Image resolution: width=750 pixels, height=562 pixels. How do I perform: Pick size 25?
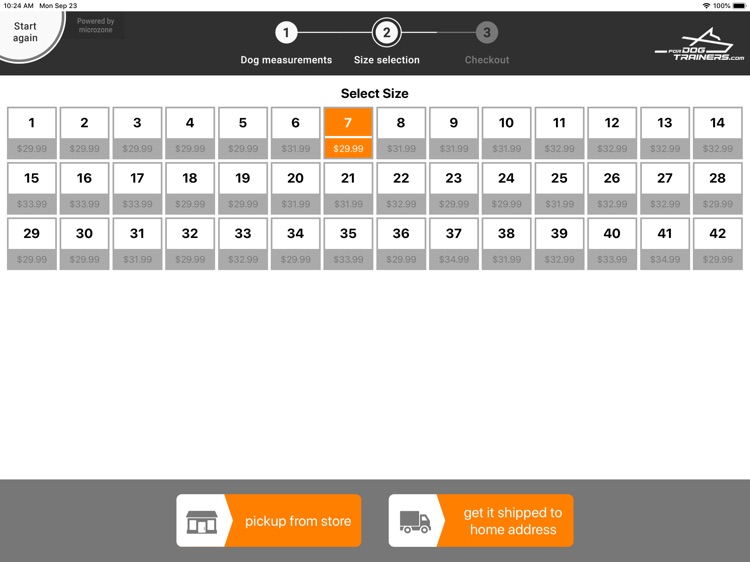(x=559, y=188)
